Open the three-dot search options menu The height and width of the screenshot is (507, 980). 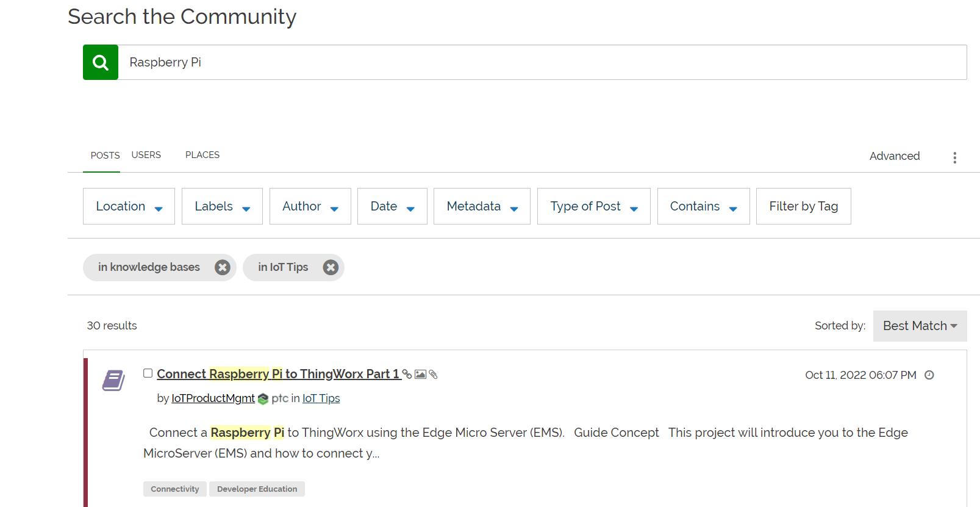pos(954,157)
